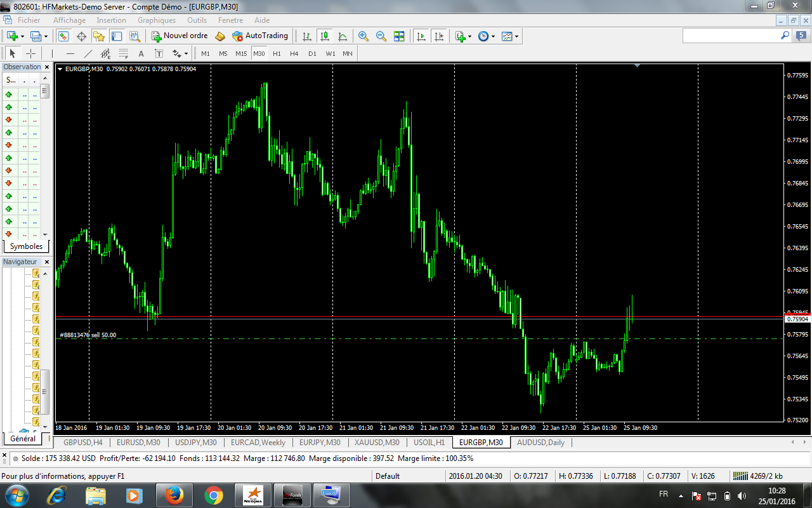
Task: Toggle chart Auto Scroll
Action: tap(421, 36)
